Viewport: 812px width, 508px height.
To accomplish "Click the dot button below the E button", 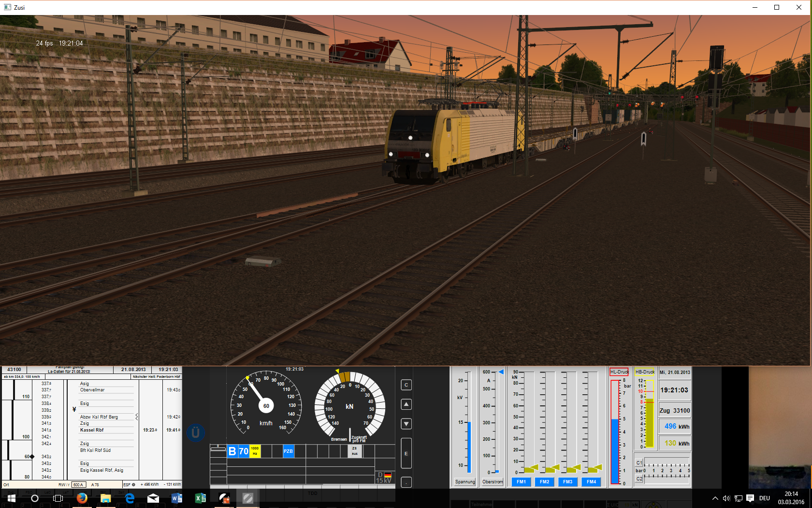I will pos(406,482).
